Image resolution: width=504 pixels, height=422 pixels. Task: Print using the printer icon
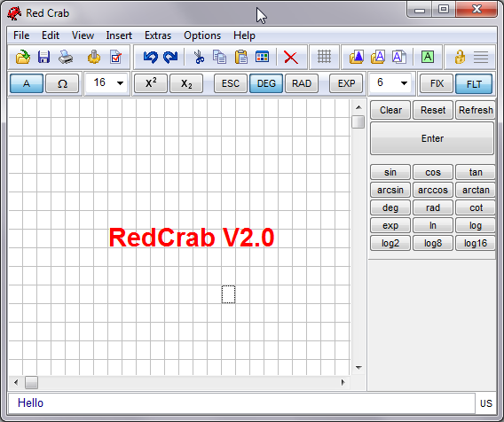pyautogui.click(x=66, y=57)
